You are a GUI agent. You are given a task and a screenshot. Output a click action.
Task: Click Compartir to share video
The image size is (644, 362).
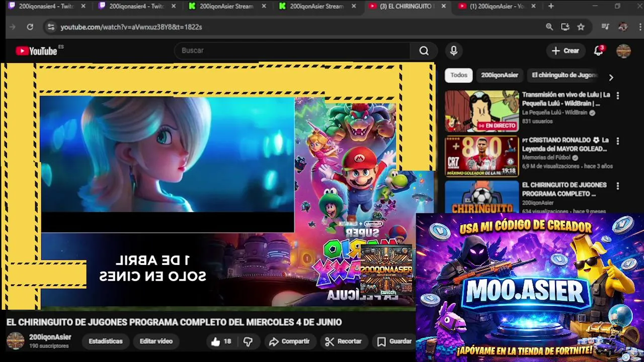pyautogui.click(x=289, y=341)
